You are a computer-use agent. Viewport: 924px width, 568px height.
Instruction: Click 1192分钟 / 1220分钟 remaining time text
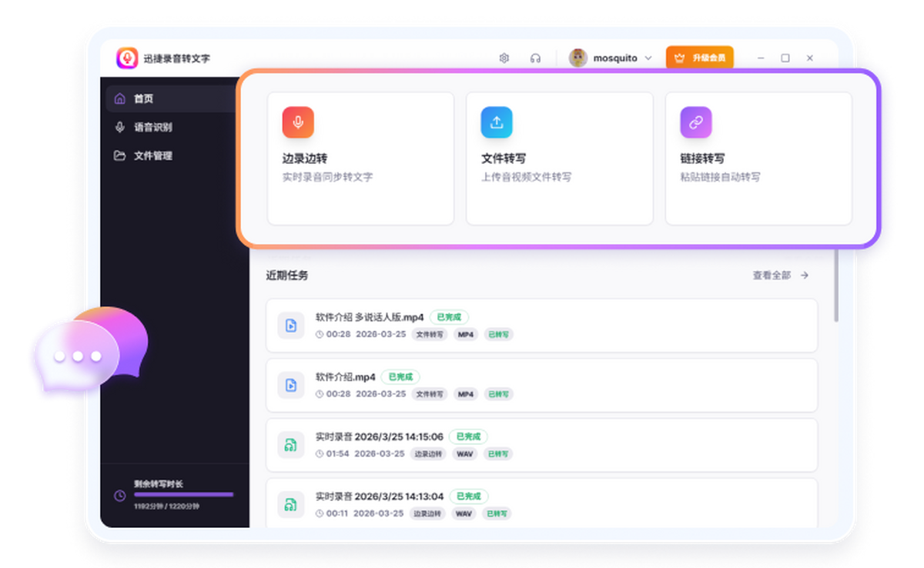tap(167, 506)
